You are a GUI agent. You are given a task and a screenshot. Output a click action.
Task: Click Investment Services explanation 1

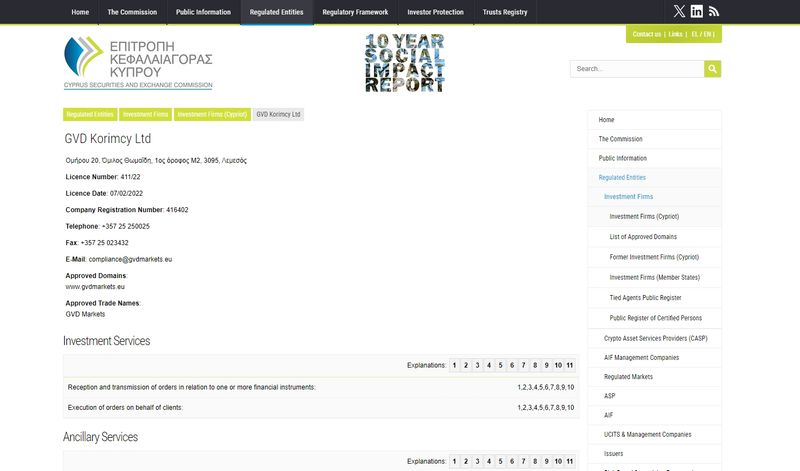[x=454, y=365]
